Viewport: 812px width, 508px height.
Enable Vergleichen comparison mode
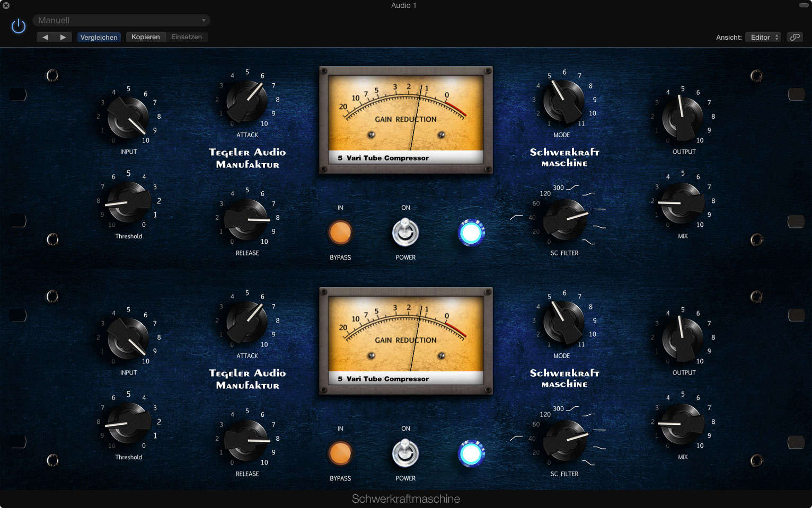99,37
